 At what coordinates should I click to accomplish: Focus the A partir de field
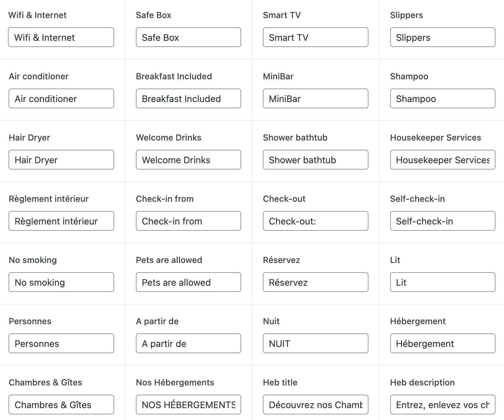point(188,344)
